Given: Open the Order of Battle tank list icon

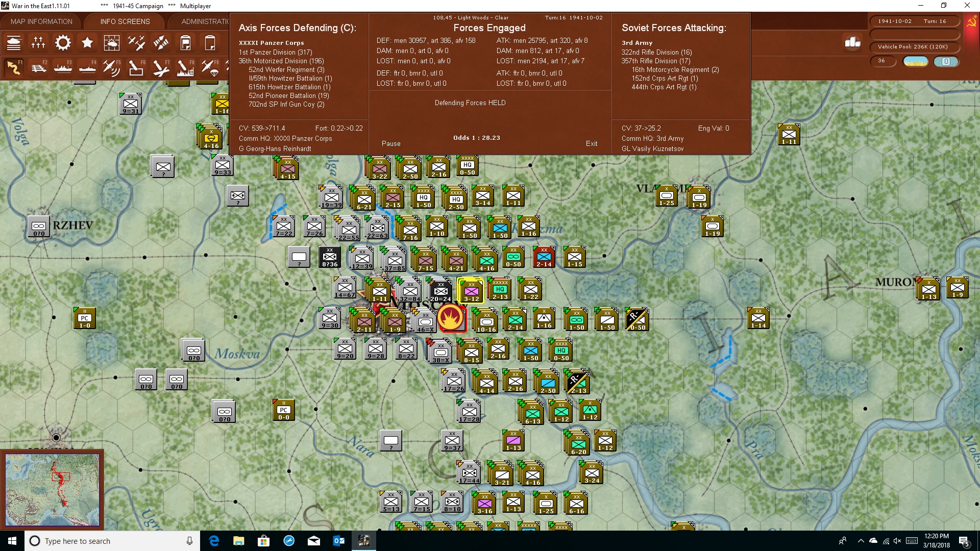Looking at the screenshot, I should (x=14, y=43).
